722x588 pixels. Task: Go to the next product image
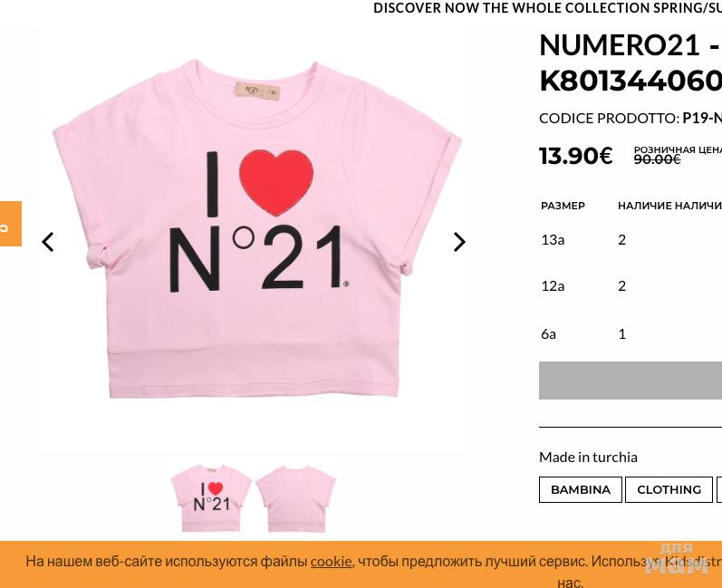tap(459, 242)
